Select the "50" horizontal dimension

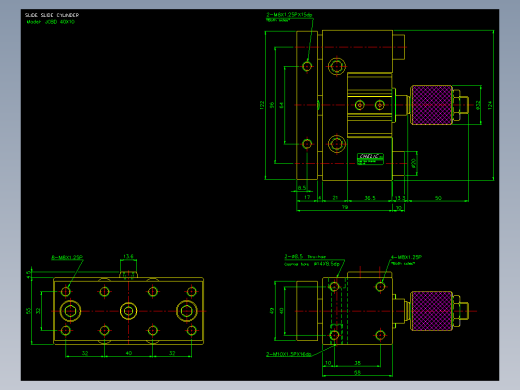coord(438,198)
